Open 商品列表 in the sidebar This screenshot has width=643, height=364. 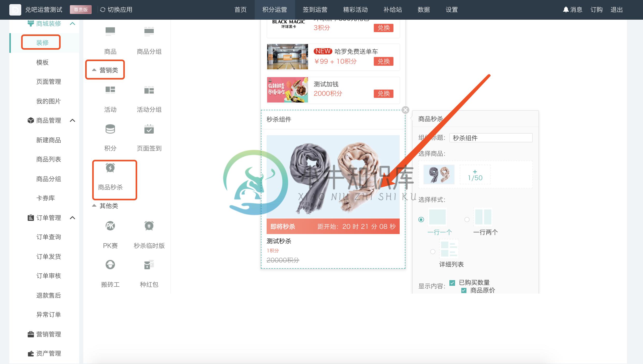point(49,159)
